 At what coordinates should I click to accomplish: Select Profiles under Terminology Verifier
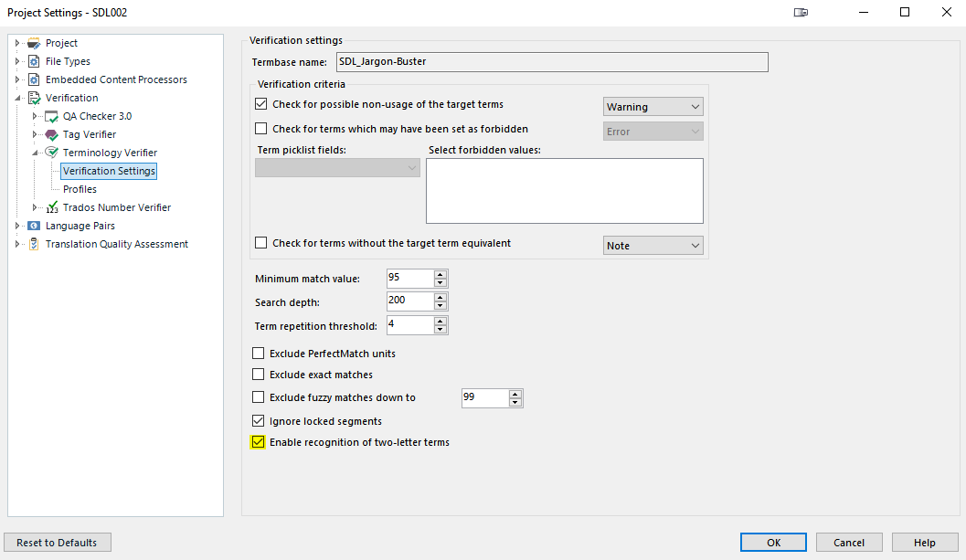click(80, 189)
